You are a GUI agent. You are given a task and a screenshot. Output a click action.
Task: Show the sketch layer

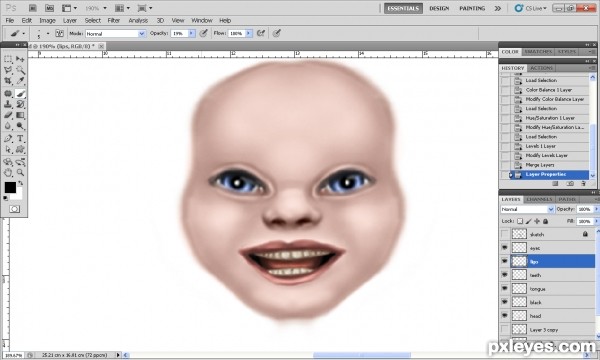click(505, 234)
